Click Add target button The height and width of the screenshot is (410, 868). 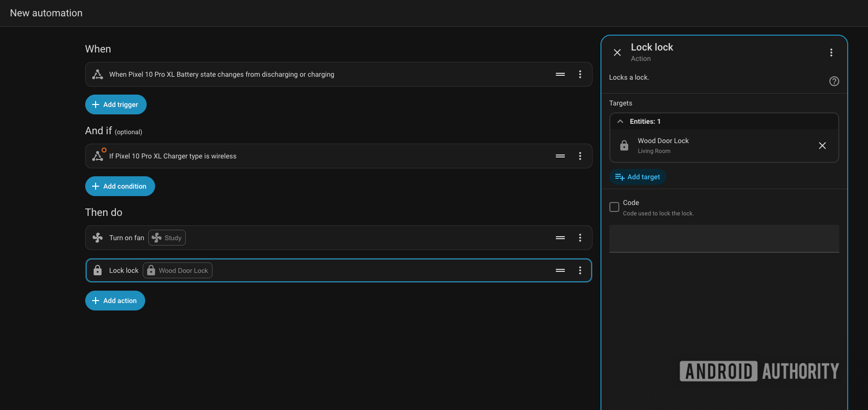[x=638, y=177]
